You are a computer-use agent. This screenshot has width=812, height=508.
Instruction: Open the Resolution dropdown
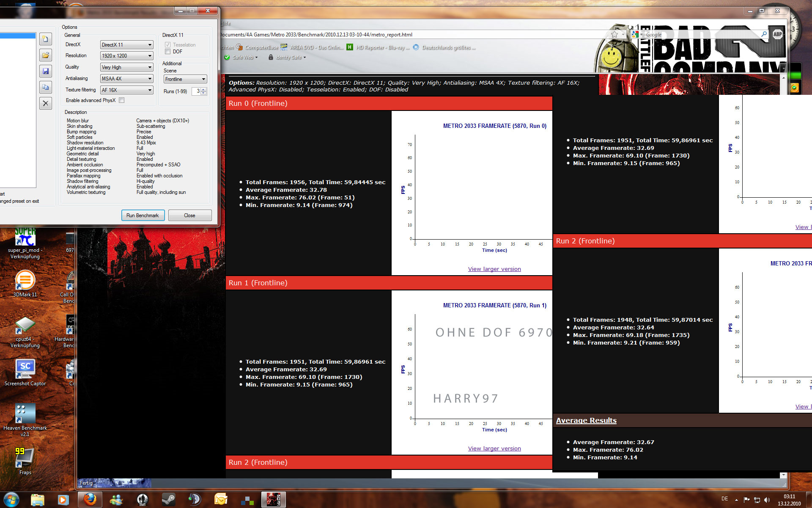click(x=126, y=55)
